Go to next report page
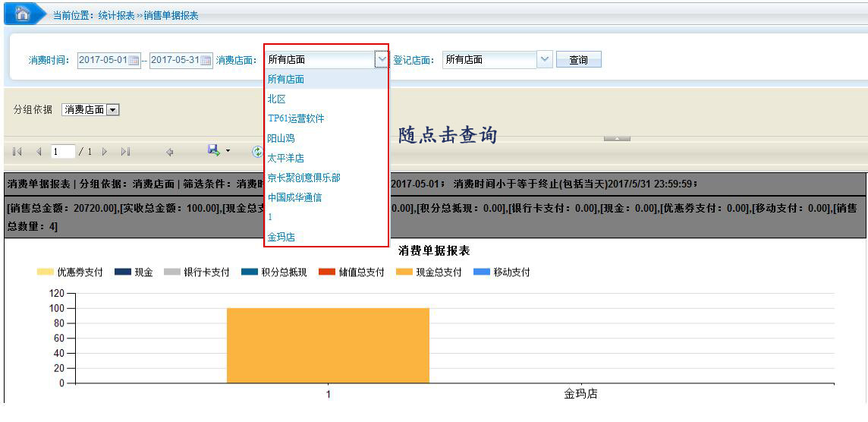The width and height of the screenshot is (868, 422). 105,152
